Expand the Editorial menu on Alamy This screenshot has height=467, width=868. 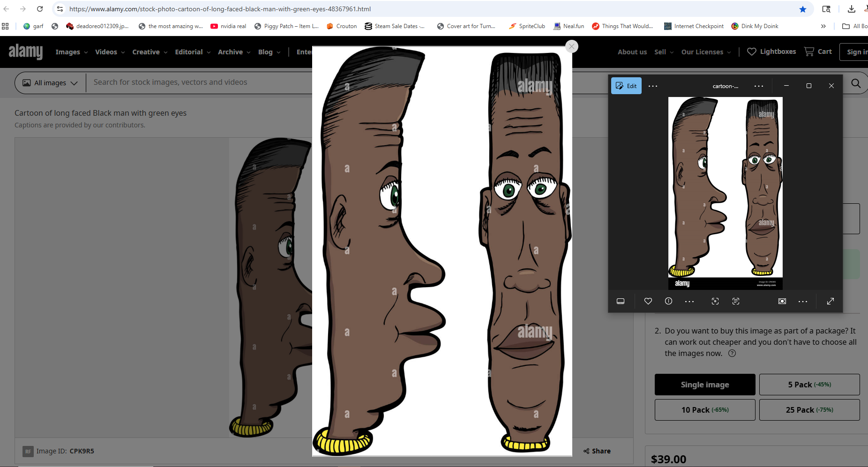[193, 52]
